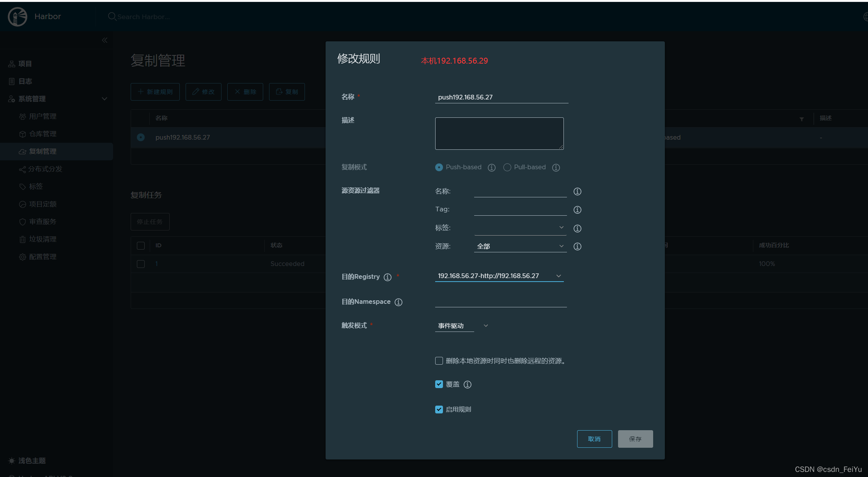This screenshot has width=868, height=477.
Task: Open the 资源 dropdown showing 全部
Action: coord(520,246)
